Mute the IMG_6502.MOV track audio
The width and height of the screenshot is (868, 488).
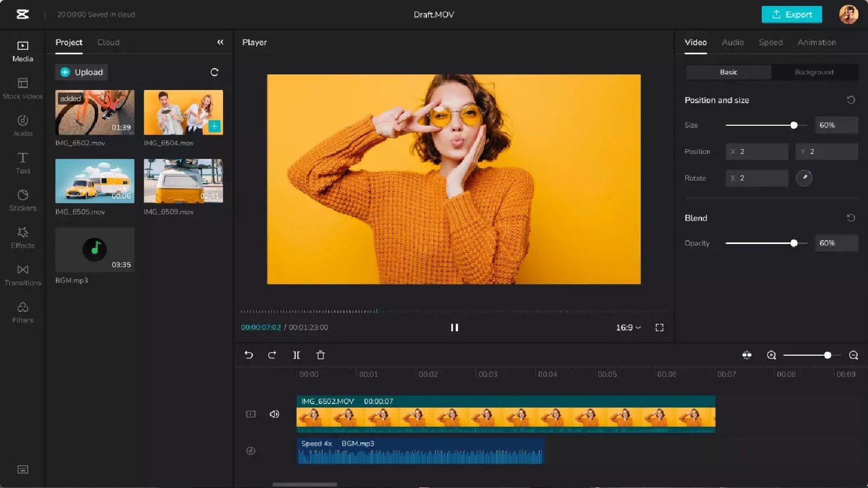[275, 414]
